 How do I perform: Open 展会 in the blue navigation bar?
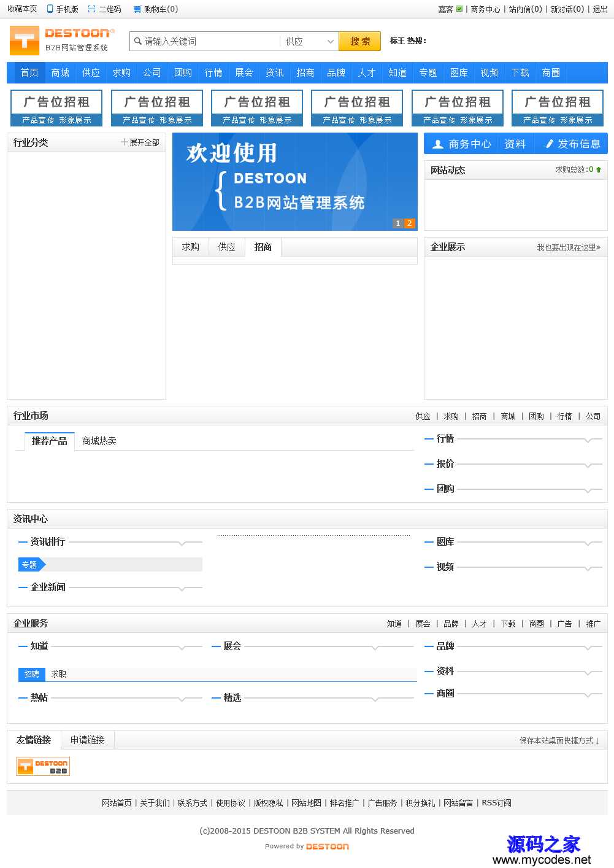pos(244,72)
